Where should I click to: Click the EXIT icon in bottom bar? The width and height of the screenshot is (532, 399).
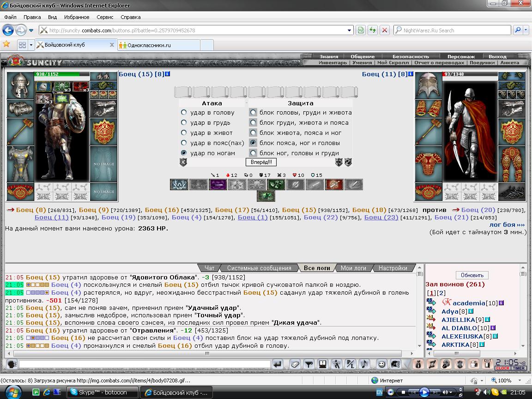(x=488, y=364)
